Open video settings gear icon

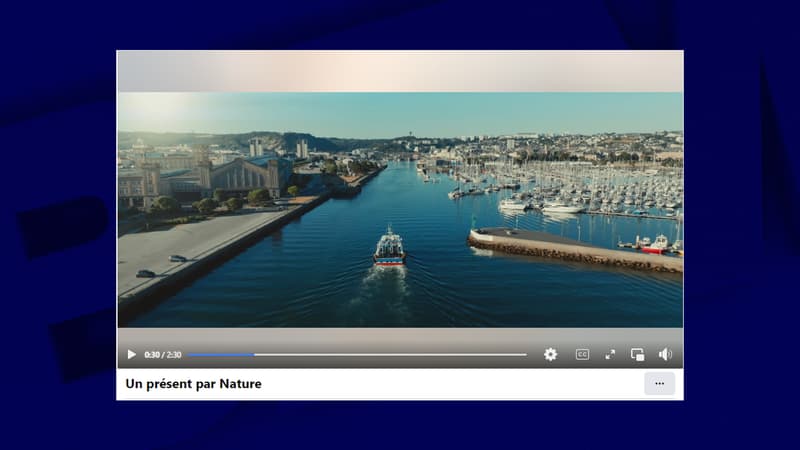coord(550,354)
